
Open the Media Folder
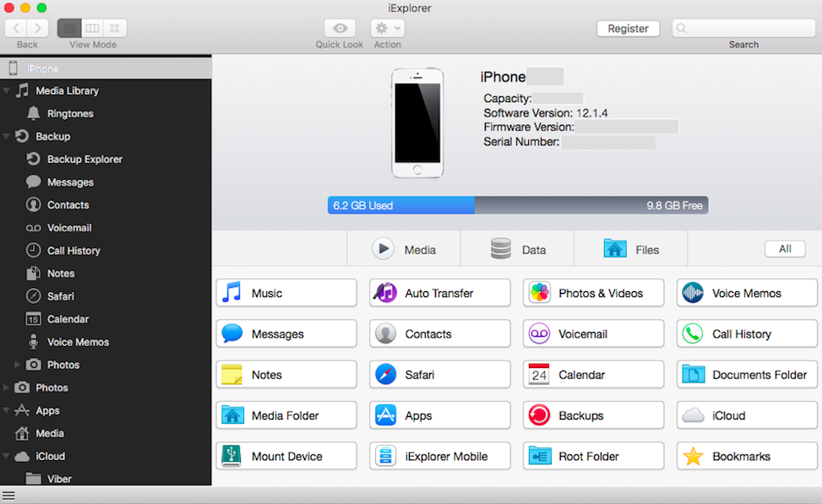tap(286, 415)
